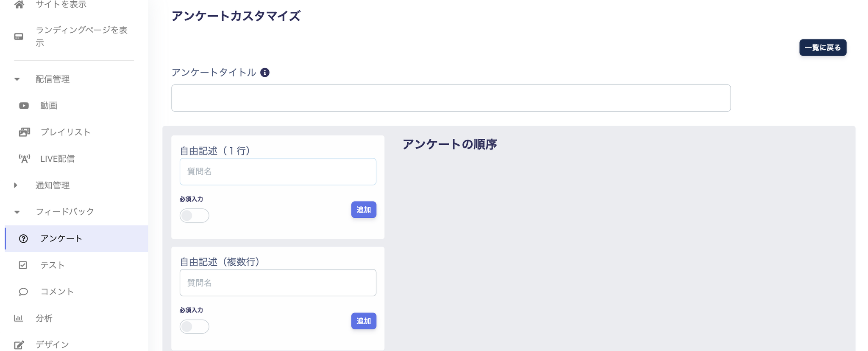The width and height of the screenshot is (868, 351).
Task: Click the アンケートタイトル text field
Action: [x=451, y=98]
